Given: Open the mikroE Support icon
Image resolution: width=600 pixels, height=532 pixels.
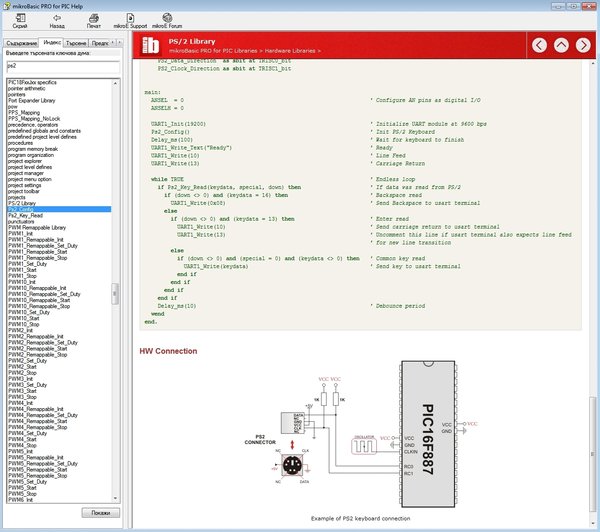Looking at the screenshot, I should click(130, 18).
